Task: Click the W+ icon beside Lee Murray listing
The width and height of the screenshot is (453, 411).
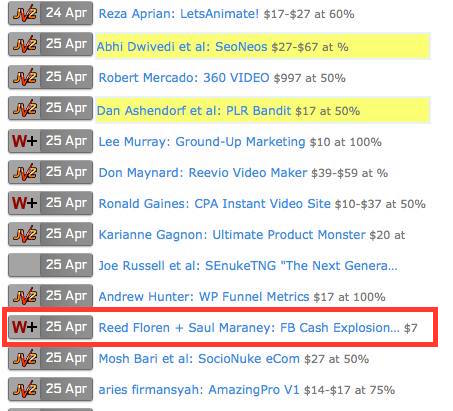Action: coord(25,141)
